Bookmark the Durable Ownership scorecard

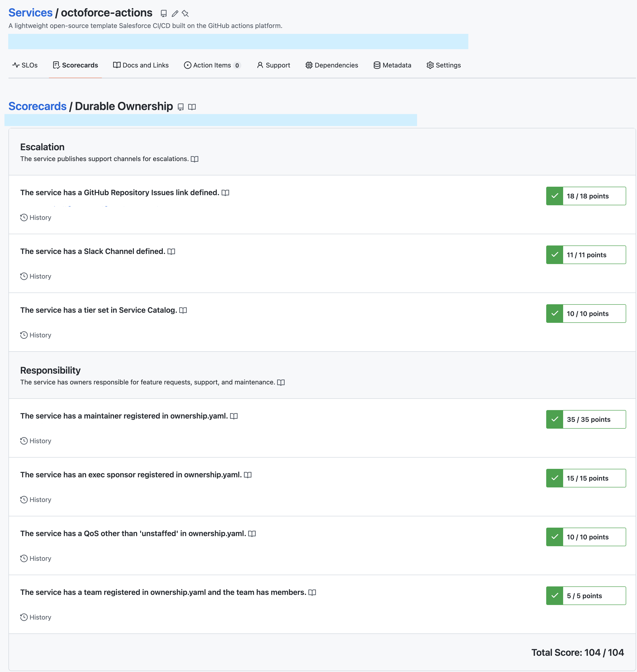[181, 107]
